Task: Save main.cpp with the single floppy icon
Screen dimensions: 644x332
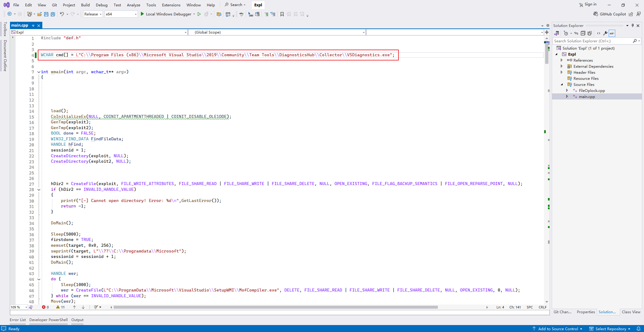Action: point(46,14)
